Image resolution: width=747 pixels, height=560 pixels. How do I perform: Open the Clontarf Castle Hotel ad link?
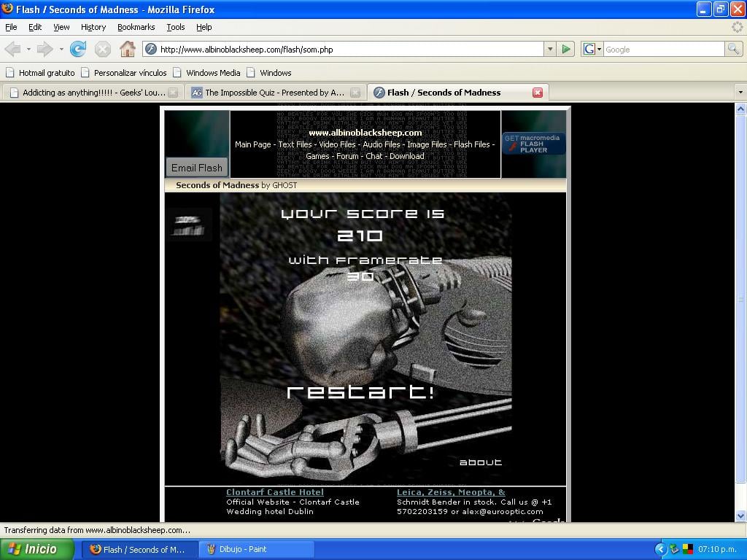[x=275, y=492]
